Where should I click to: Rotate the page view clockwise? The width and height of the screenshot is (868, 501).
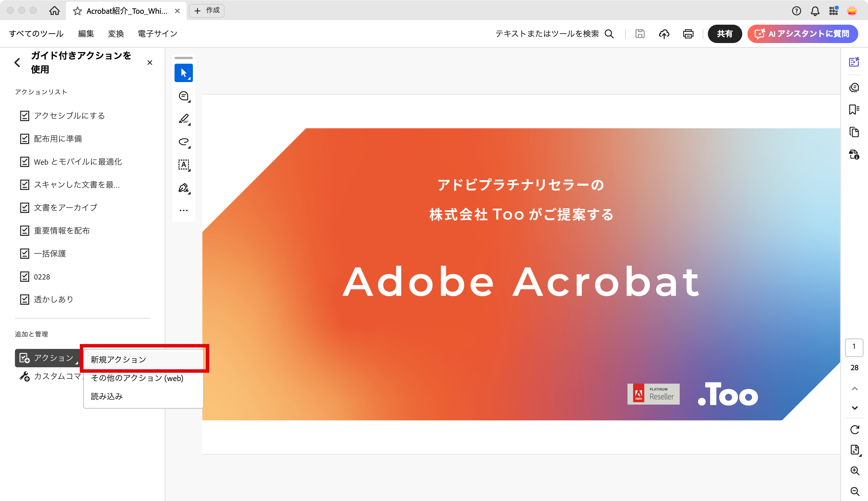[x=855, y=430]
